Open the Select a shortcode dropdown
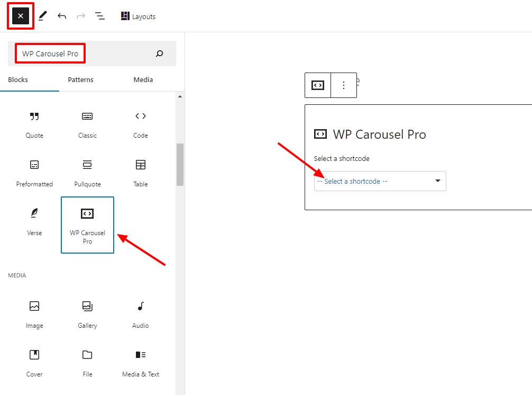 (x=380, y=181)
